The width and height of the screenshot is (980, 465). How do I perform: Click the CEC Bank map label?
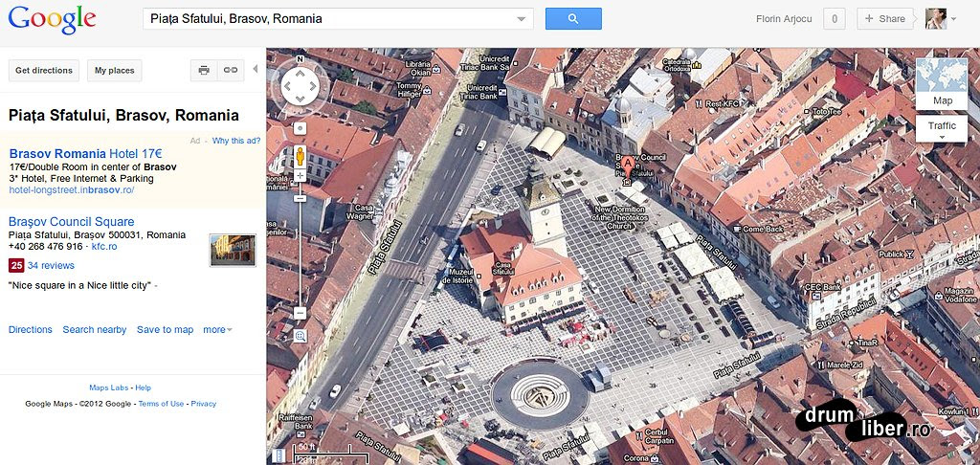[822, 287]
